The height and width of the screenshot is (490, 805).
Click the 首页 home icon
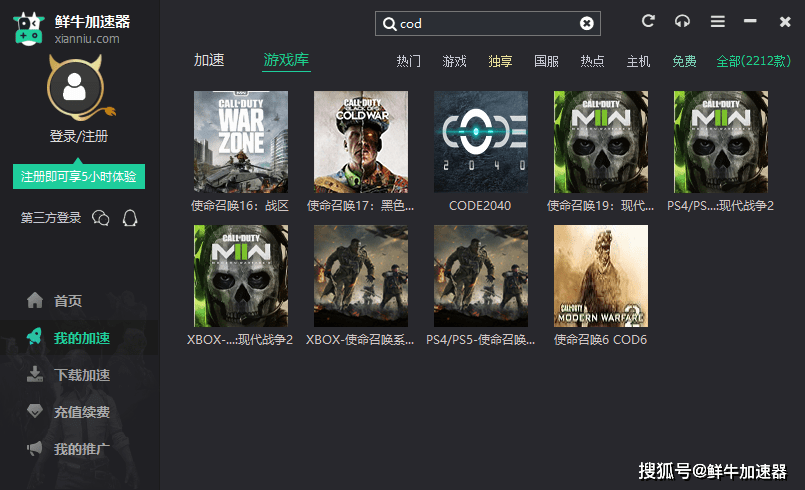coord(35,300)
